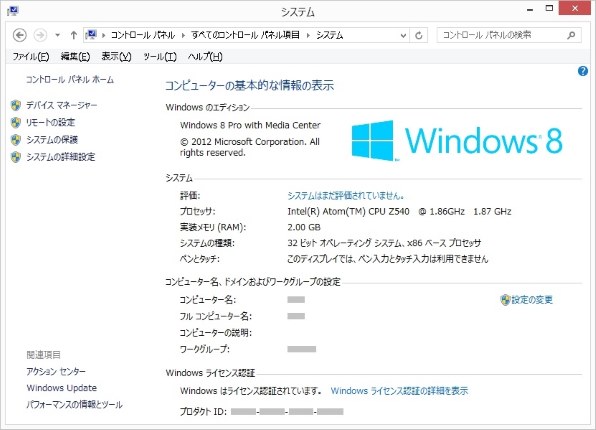Refresh the page with the refresh icon
Image resolution: width=596 pixels, height=430 pixels.
tap(419, 36)
